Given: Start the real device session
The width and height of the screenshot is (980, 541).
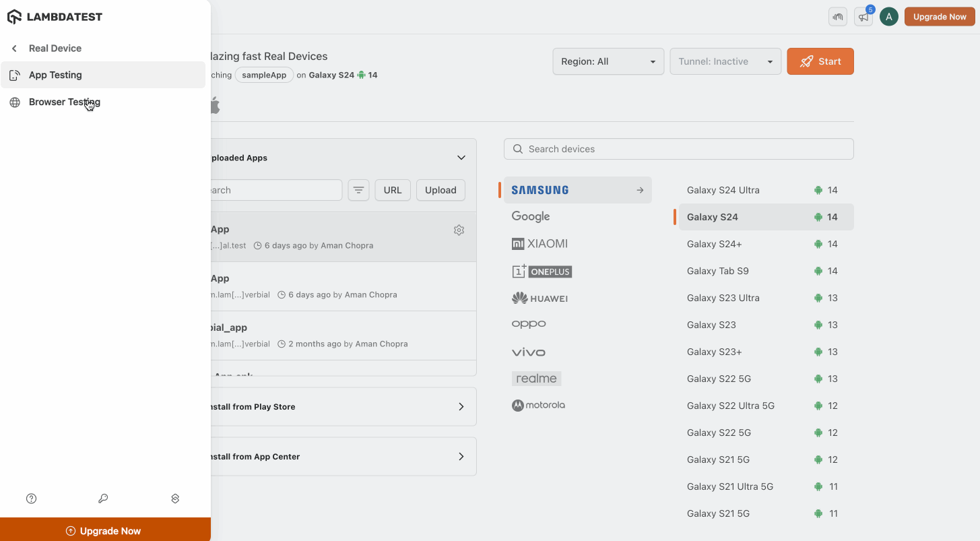Looking at the screenshot, I should 820,61.
